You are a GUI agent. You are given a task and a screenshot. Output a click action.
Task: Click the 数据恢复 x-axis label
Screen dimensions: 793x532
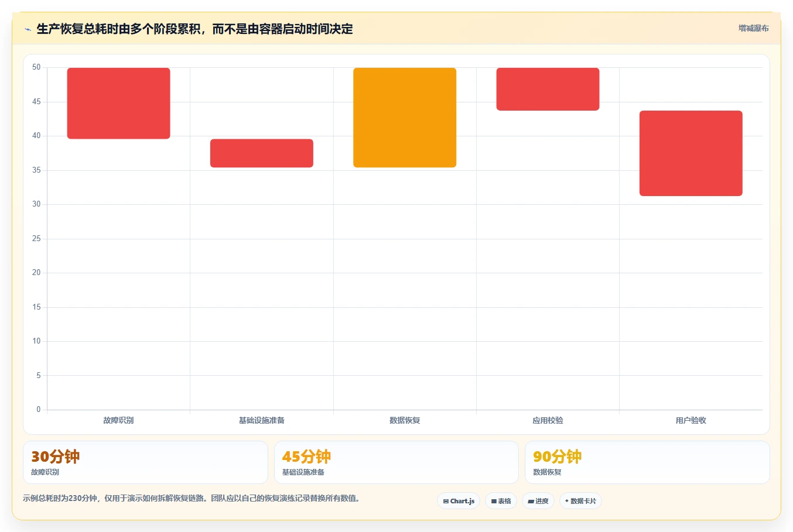(x=405, y=420)
